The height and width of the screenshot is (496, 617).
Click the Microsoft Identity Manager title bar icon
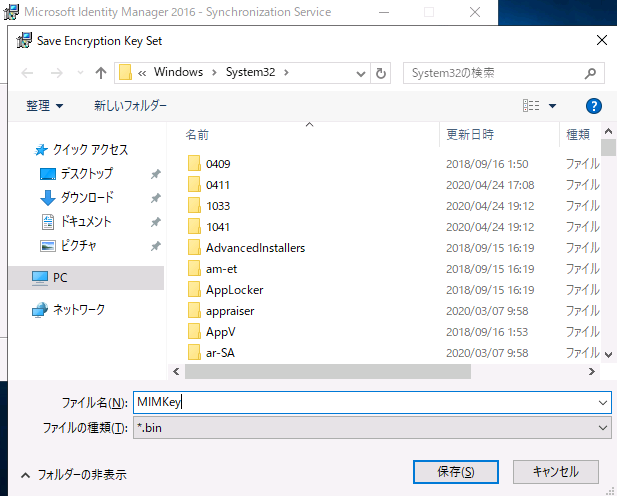[x=11, y=11]
